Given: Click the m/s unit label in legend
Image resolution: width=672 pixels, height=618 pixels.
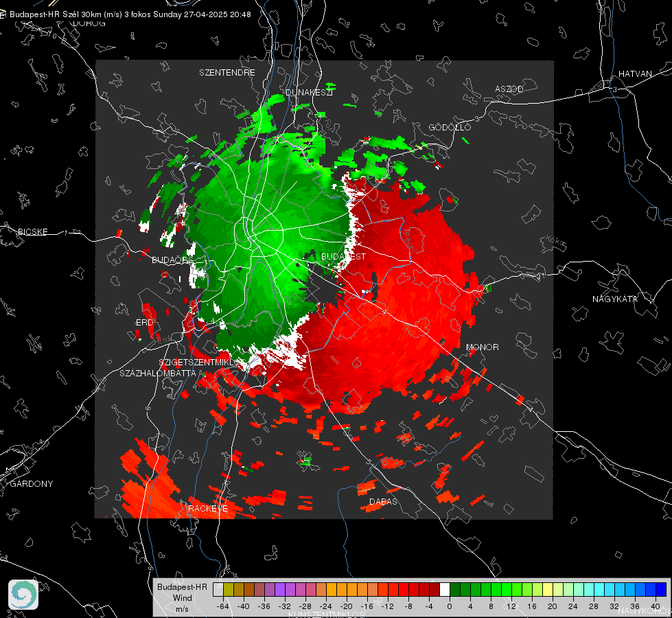Looking at the screenshot, I should tap(182, 609).
